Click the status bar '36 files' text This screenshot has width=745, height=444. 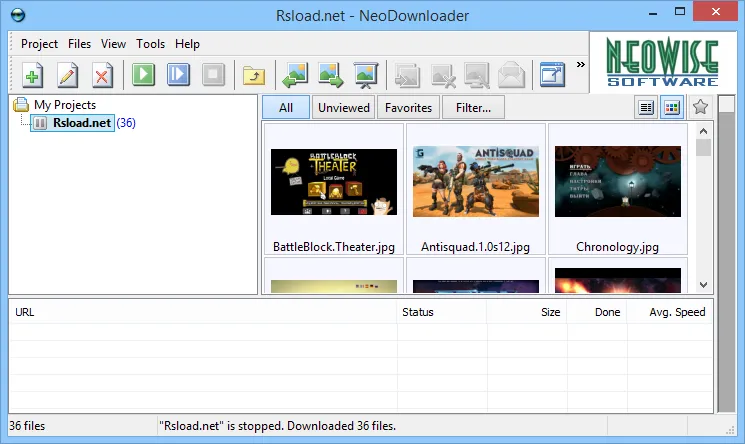point(27,425)
